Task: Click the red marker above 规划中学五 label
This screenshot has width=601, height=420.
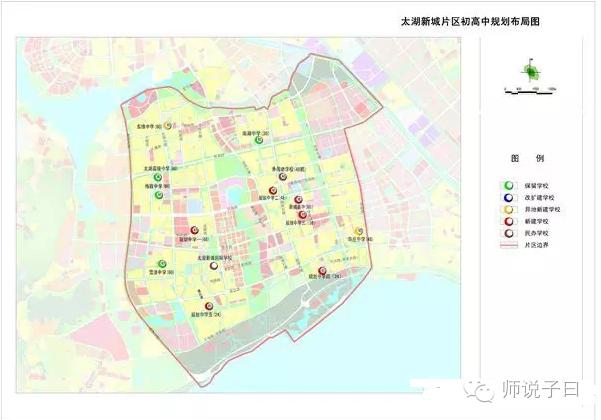Action: 209,306
